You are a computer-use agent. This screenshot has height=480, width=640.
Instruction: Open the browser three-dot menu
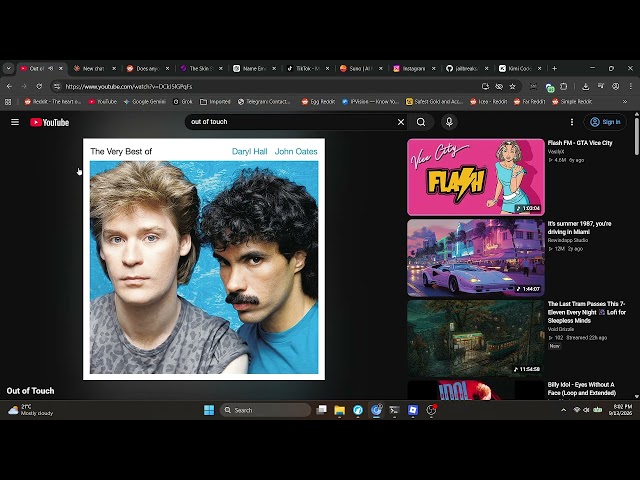pyautogui.click(x=631, y=87)
